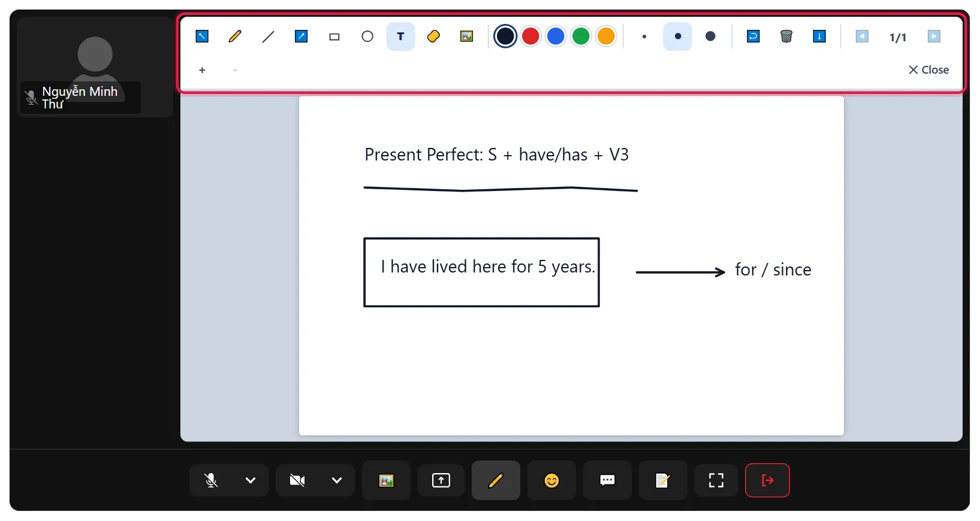Open emoji reactions

(551, 480)
